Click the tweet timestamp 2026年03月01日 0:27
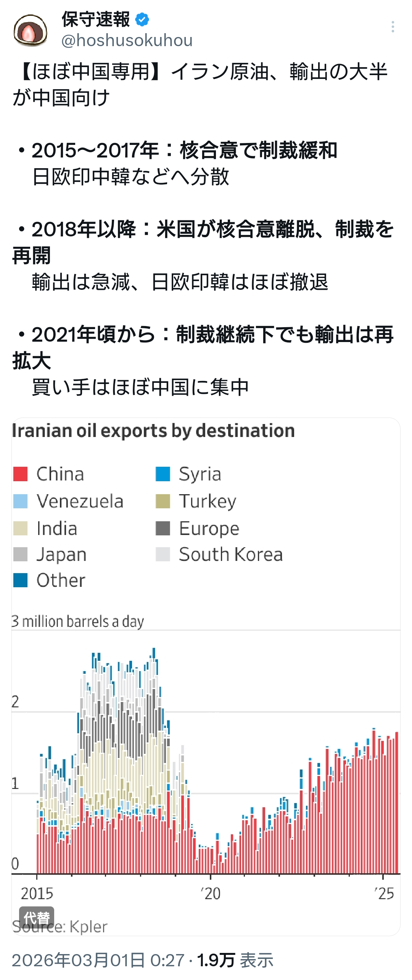Screen dimensions: 412x980 point(98,960)
